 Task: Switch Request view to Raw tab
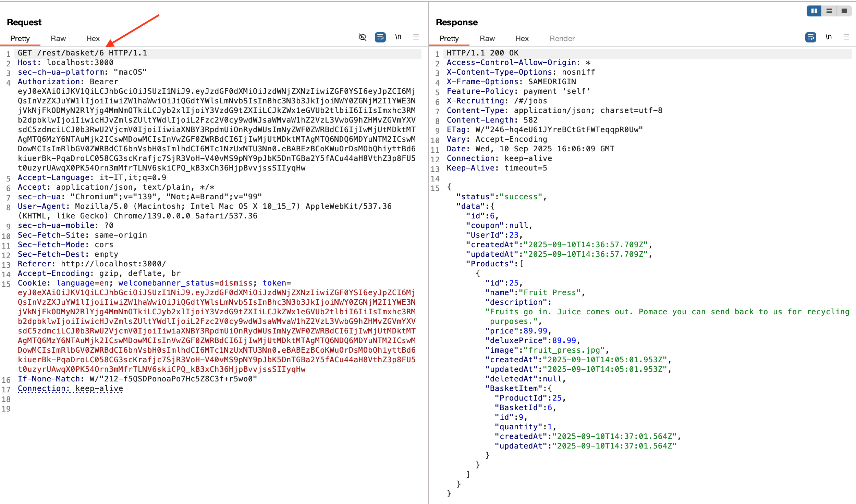coord(58,38)
